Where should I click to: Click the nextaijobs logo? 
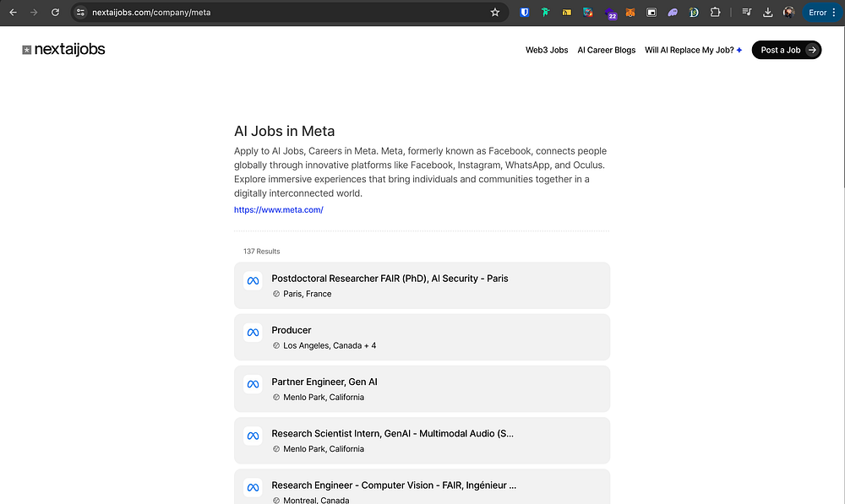tap(64, 50)
